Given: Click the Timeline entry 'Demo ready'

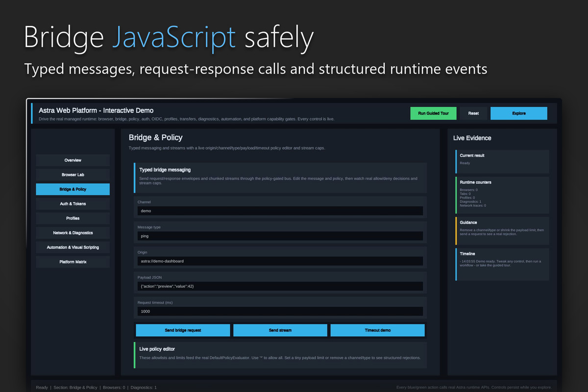Looking at the screenshot, I should 500,263.
